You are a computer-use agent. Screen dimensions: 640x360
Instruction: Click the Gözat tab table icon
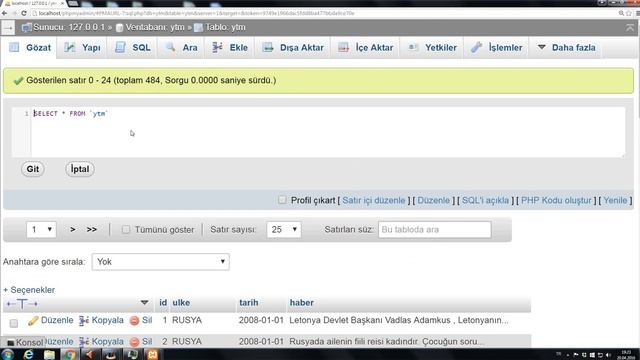coord(14,47)
